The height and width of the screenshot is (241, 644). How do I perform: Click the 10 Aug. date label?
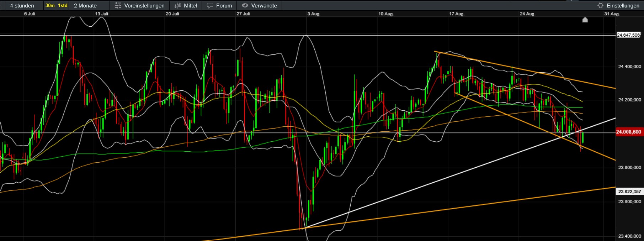point(386,14)
